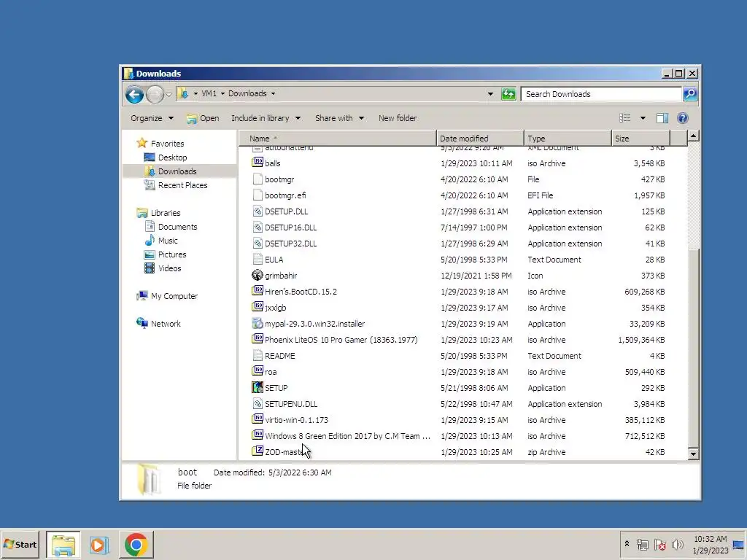Screen dimensions: 747x560
Task: Click the Search Downloads input field
Action: [x=601, y=94]
